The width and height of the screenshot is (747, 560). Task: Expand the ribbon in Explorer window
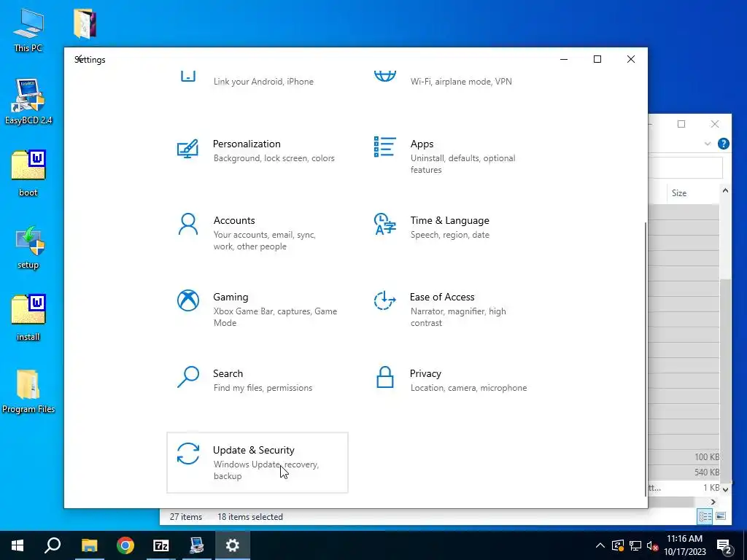pos(708,144)
